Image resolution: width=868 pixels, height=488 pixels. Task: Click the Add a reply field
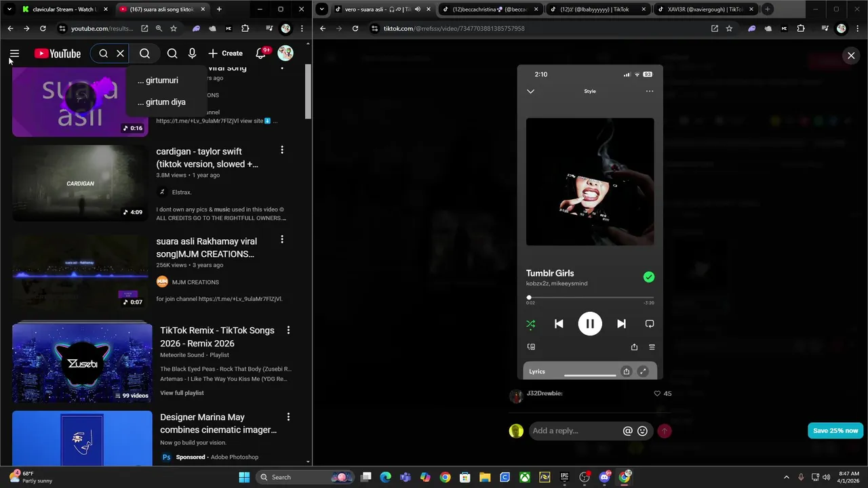click(575, 431)
